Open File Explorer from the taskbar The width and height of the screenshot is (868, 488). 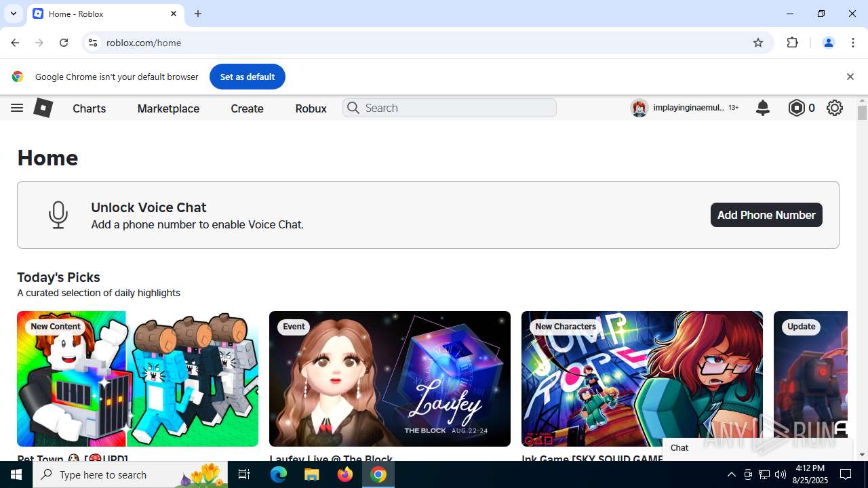(x=311, y=474)
